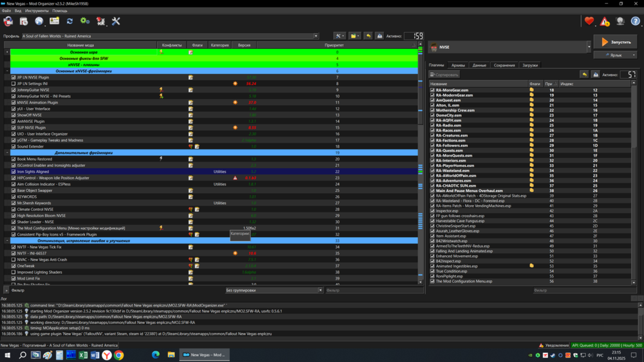Image resolution: width=644 pixels, height=362 pixels.
Task: Switch to the Загрузки tab
Action: (530, 65)
